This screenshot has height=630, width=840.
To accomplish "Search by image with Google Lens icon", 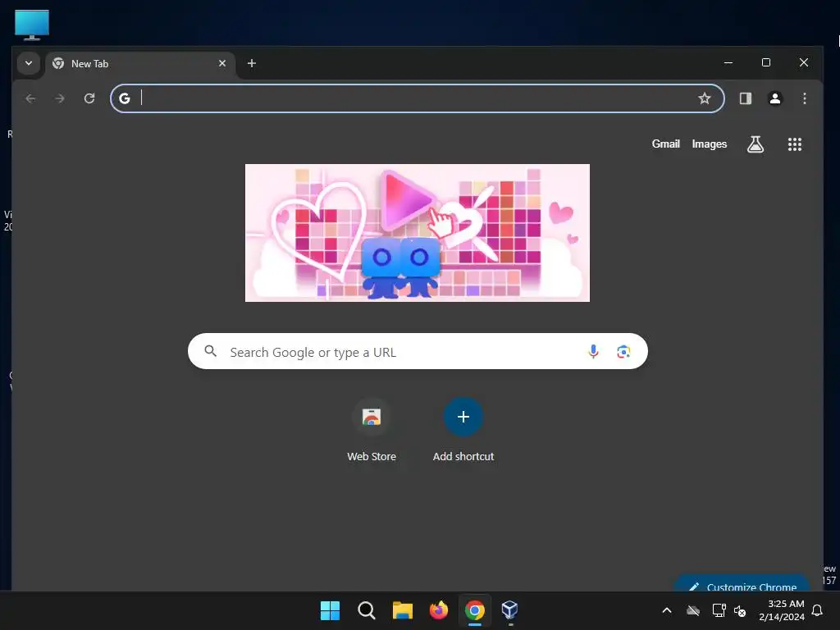I will tap(623, 351).
